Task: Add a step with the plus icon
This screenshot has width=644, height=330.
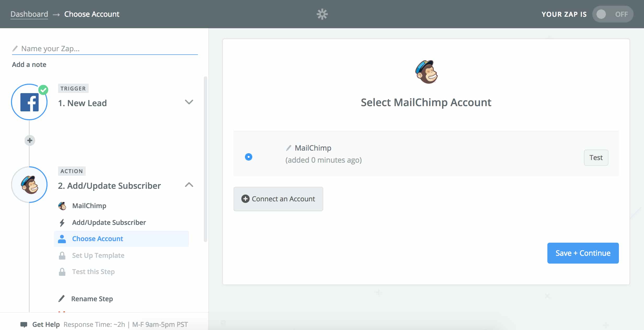Action: tap(30, 140)
